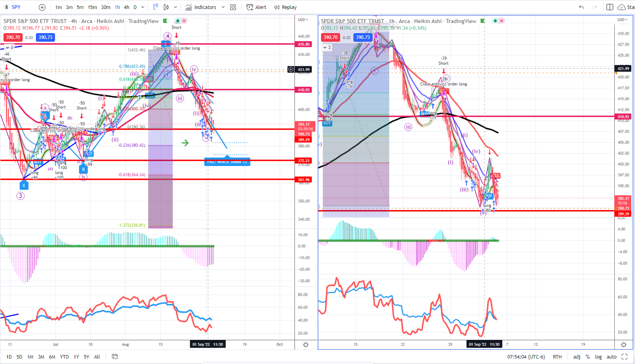Click the undo arrow
The image size is (635, 364).
pyautogui.click(x=582, y=7)
